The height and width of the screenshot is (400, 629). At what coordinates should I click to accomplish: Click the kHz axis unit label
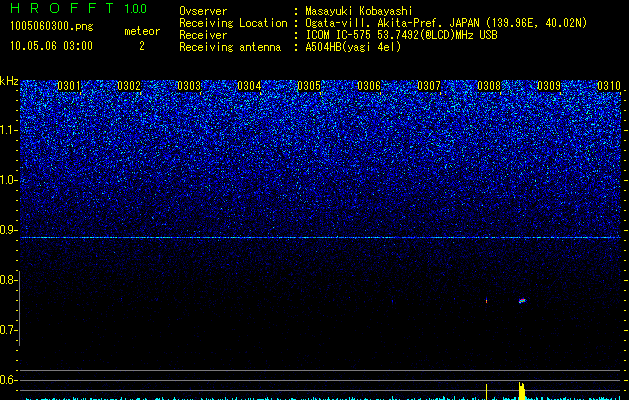point(9,81)
